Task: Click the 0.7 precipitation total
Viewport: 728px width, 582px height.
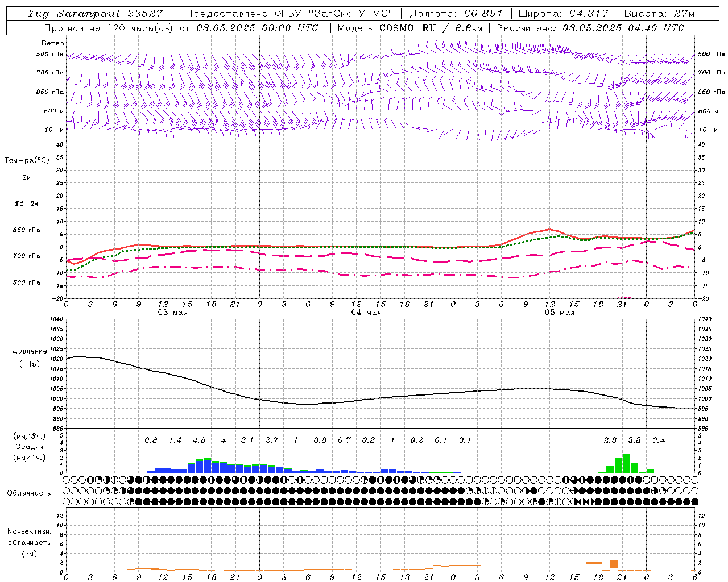Action: click(x=344, y=440)
